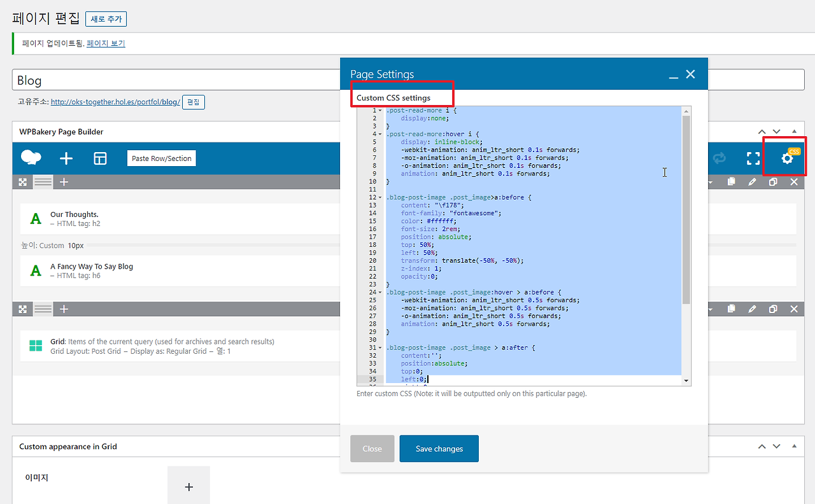
Task: Move the WPBakery Page Builder panel up
Action: point(762,132)
